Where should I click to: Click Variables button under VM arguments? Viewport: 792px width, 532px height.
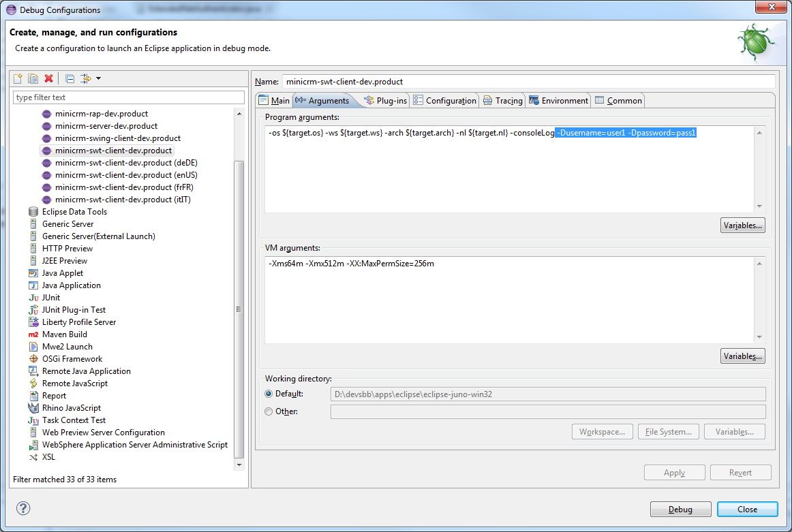point(742,356)
